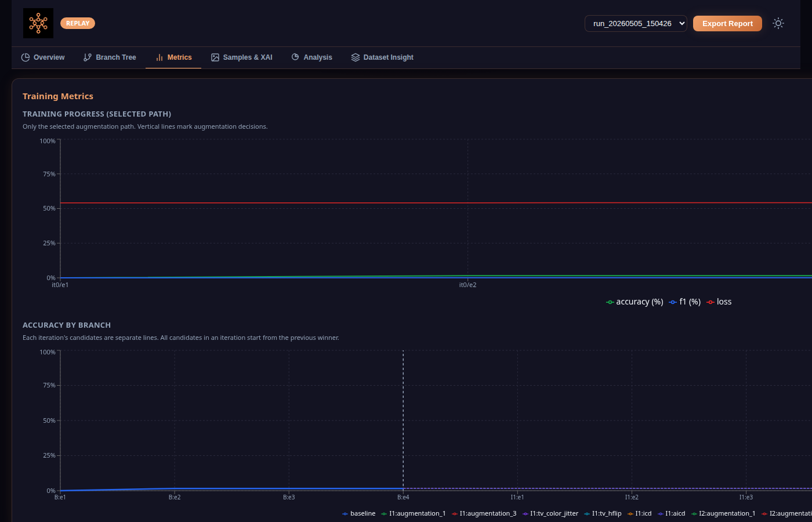Toggle baseline series in branch legend
Screen dimensions: 812x522
tap(359, 513)
